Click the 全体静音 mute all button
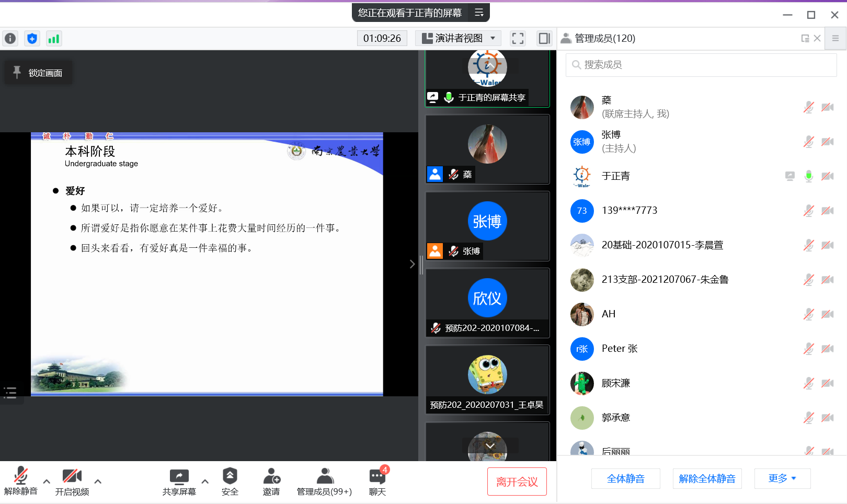847x504 pixels. pyautogui.click(x=625, y=478)
